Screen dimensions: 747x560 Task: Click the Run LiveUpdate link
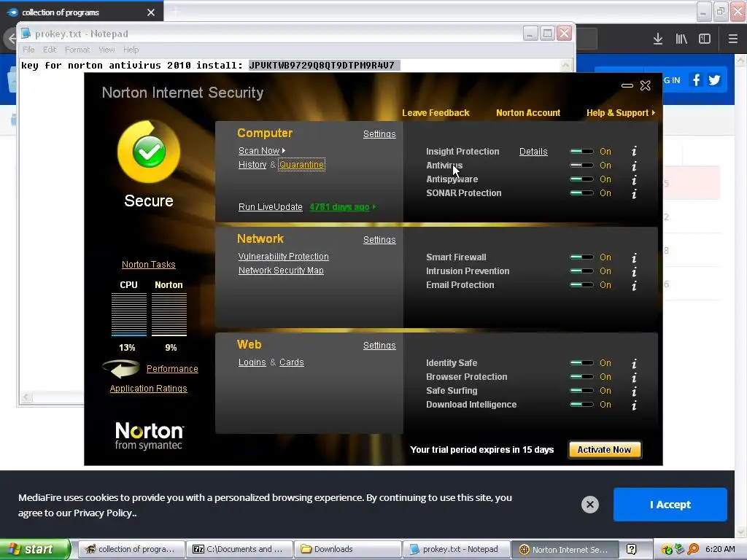pos(270,207)
